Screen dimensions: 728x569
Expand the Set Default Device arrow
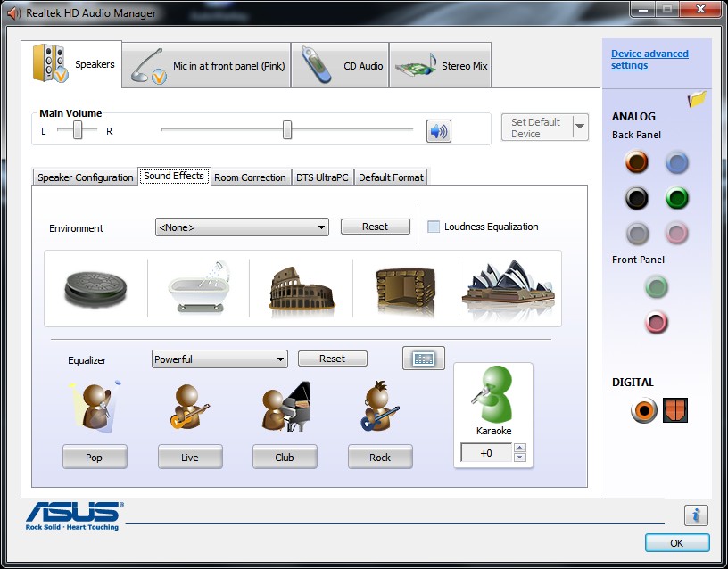click(580, 127)
